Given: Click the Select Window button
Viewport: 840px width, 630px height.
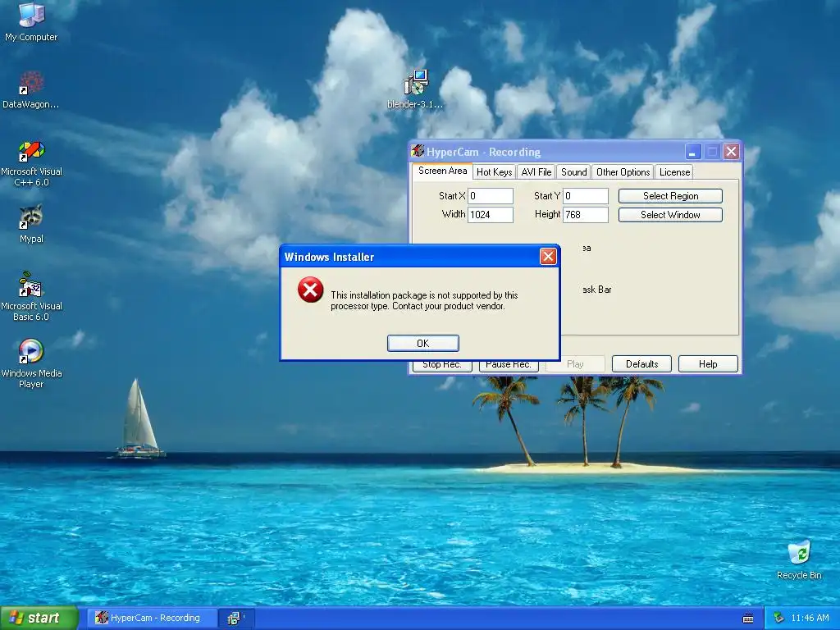Looking at the screenshot, I should click(670, 215).
